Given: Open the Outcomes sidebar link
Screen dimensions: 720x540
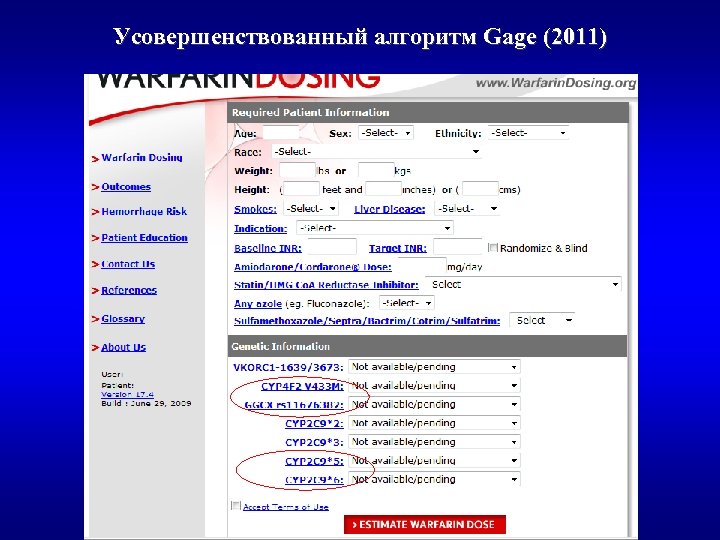Looking at the screenshot, I should [126, 187].
